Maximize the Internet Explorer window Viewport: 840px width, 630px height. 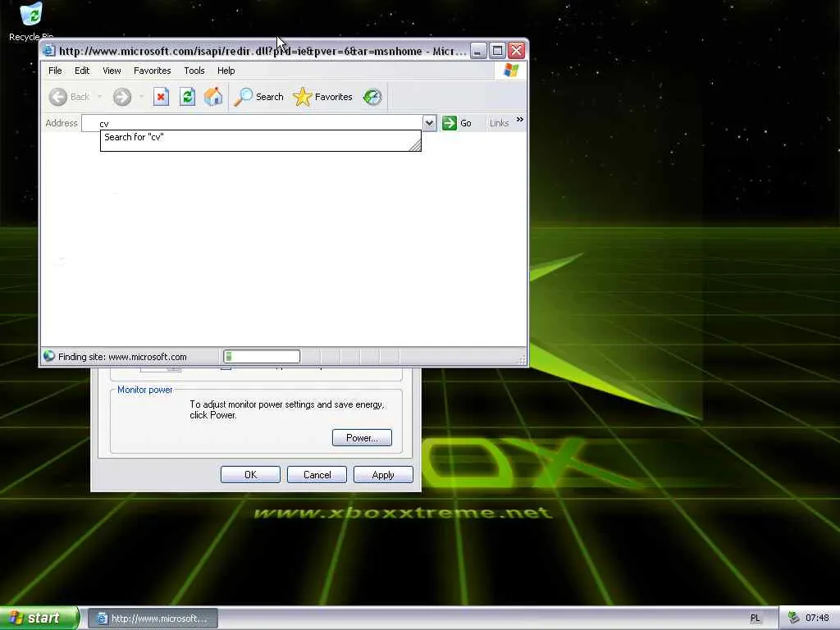[497, 51]
